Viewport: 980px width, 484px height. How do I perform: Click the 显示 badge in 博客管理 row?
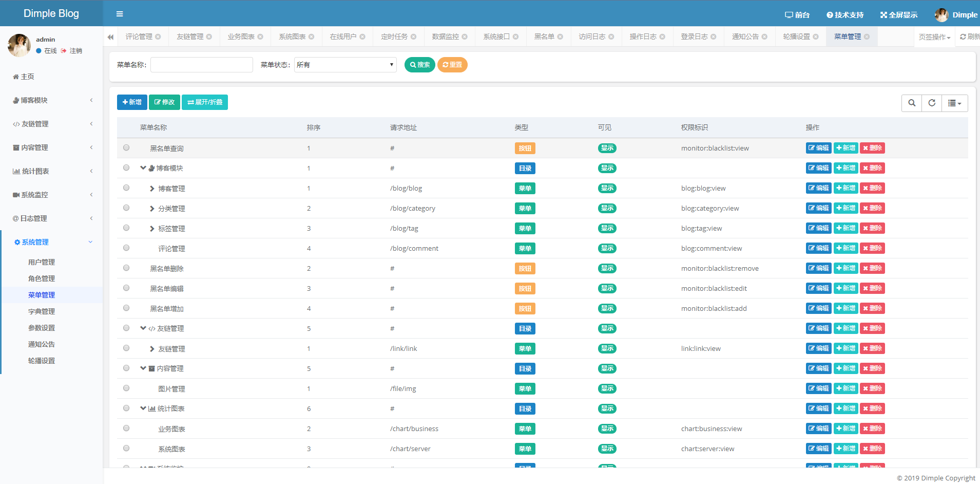[607, 188]
